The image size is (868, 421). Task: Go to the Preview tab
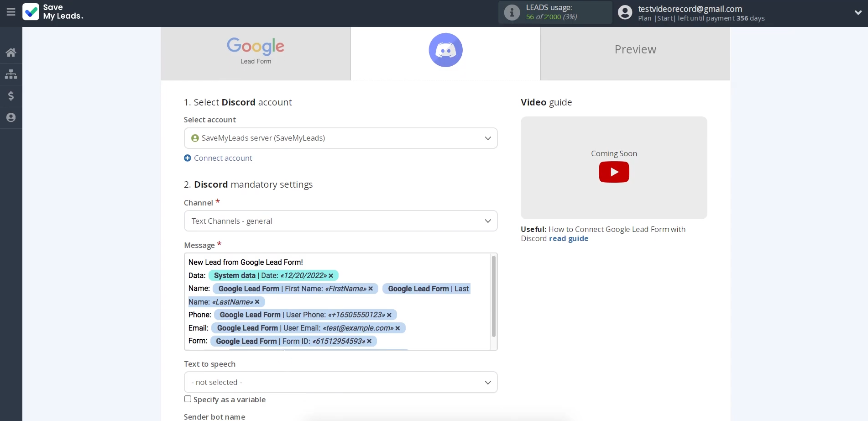point(635,53)
